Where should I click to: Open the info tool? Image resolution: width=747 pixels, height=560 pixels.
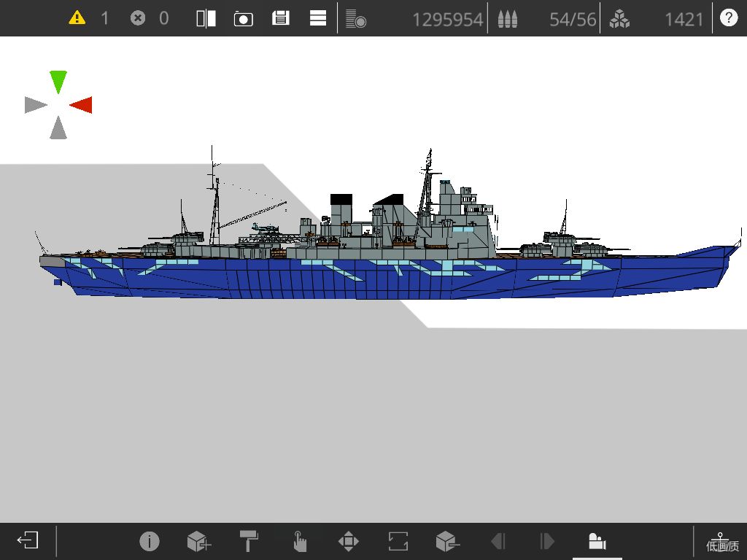coord(149,542)
